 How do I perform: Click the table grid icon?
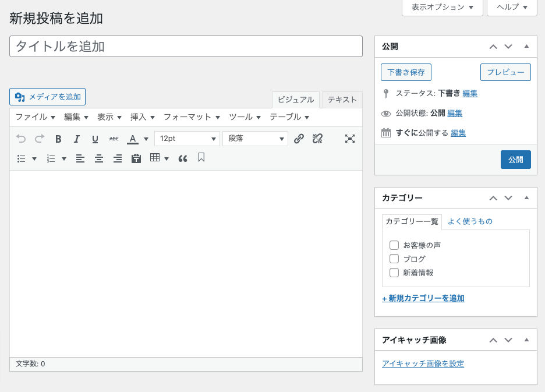pos(155,158)
